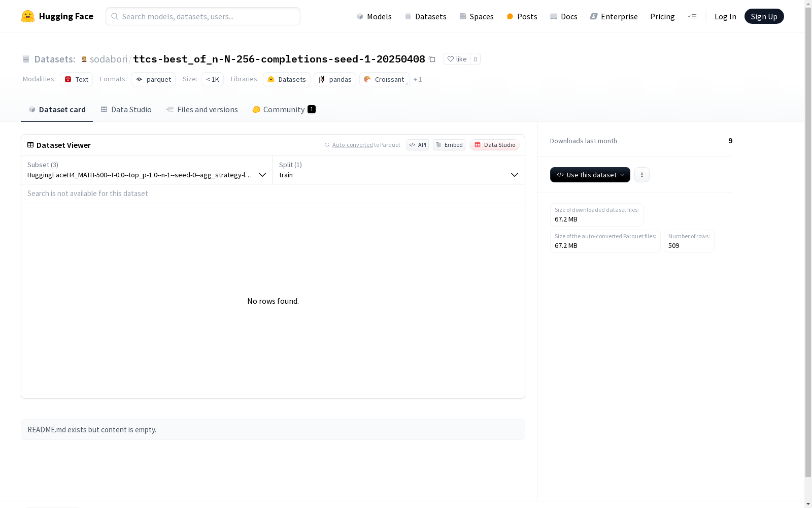The height and width of the screenshot is (508, 812).
Task: Select the < 1K size tag
Action: (213, 79)
